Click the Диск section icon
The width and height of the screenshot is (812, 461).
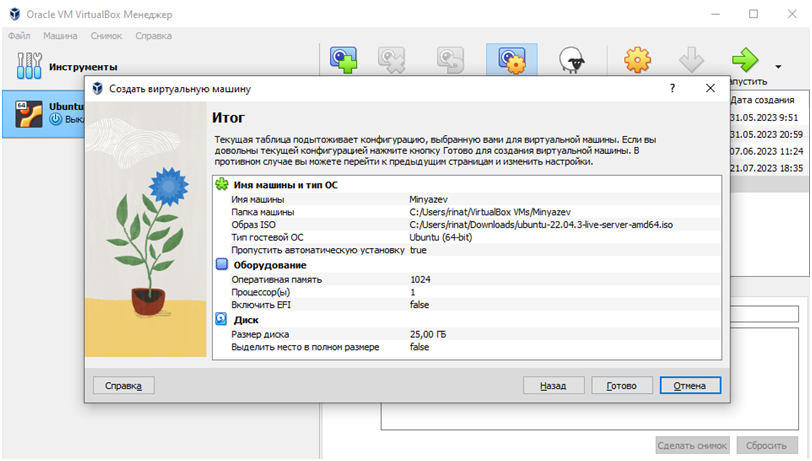point(221,319)
